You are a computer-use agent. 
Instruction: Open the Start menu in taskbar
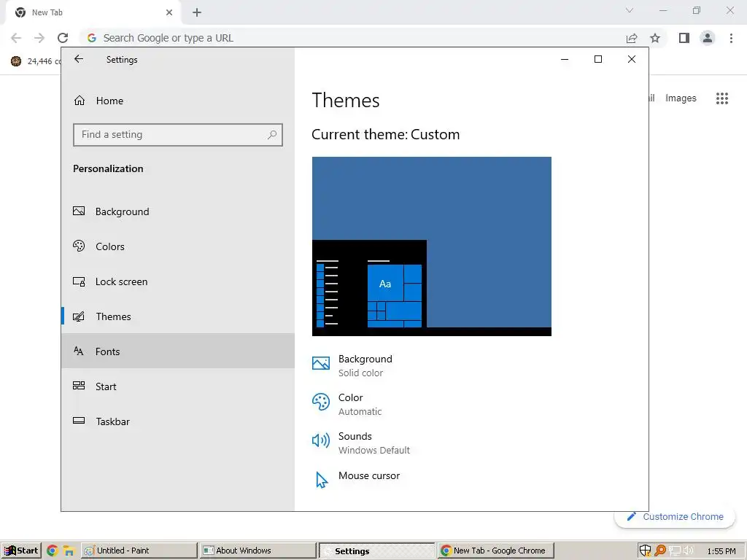pyautogui.click(x=21, y=551)
